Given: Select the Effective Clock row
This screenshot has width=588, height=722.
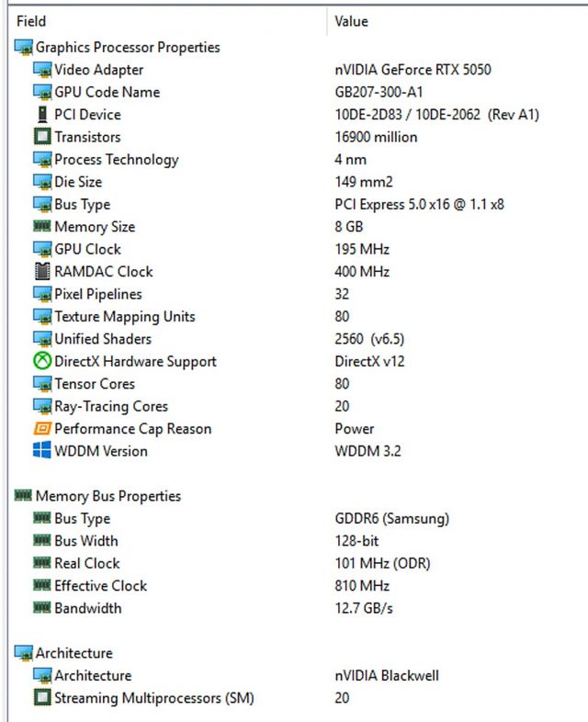Looking at the screenshot, I should coord(100,586).
